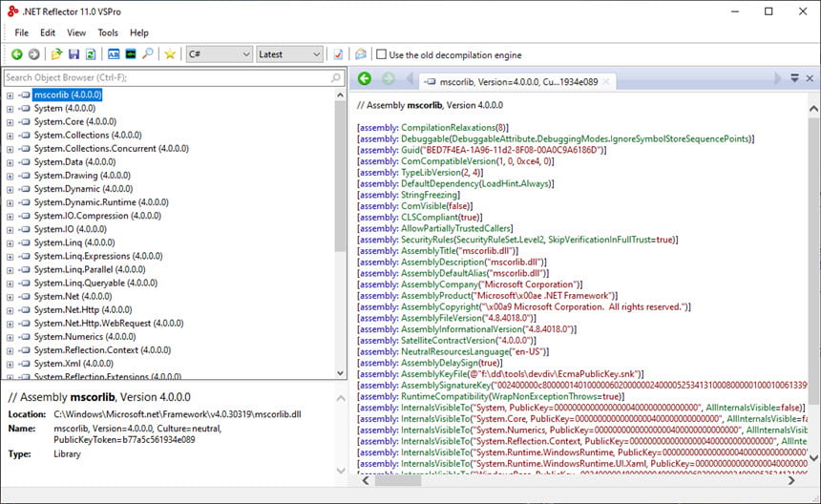Click code pane scroll right arrow
Screen dimensions: 821x504
click(x=791, y=480)
